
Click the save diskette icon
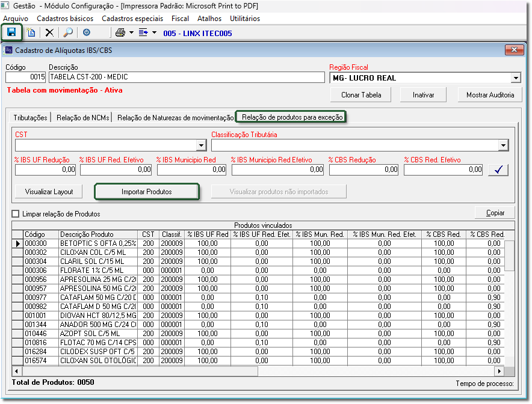click(11, 32)
